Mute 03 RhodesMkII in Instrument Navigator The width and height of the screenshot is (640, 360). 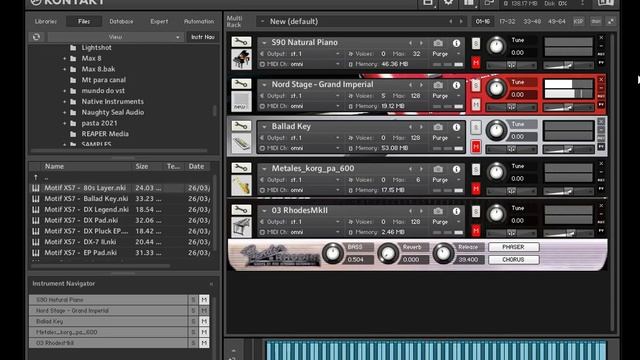[x=204, y=343]
